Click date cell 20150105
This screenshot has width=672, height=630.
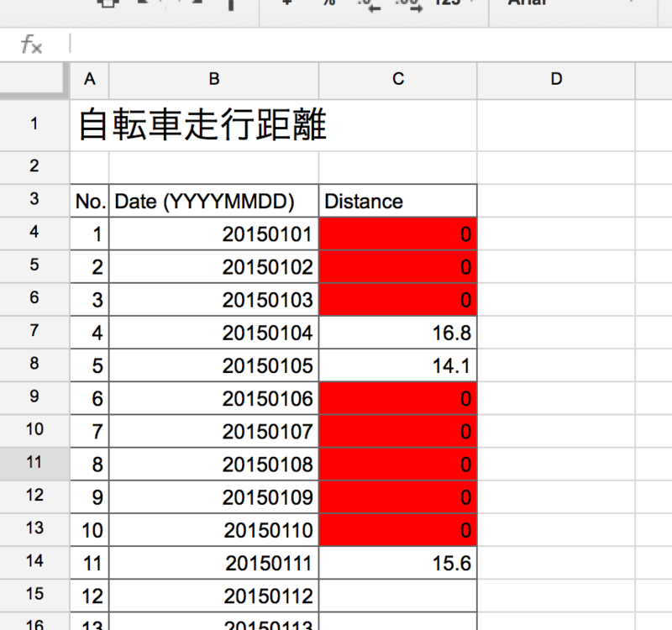[214, 365]
